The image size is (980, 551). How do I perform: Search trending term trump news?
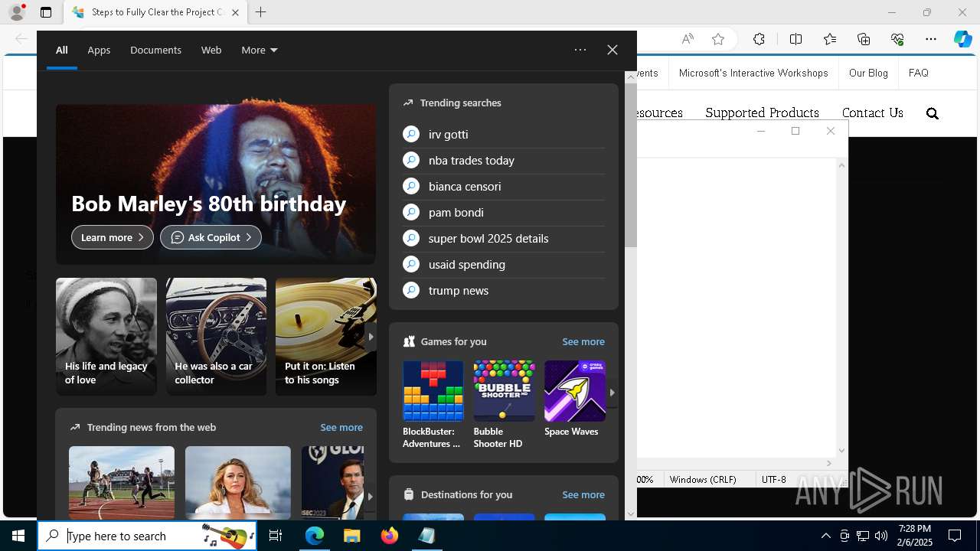pos(504,290)
